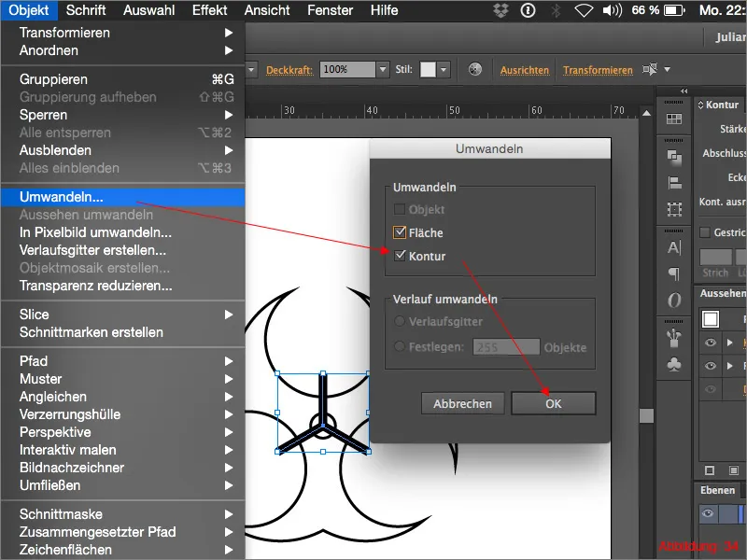Open the Bluetooth status icon
The height and width of the screenshot is (560, 747).
(x=556, y=10)
